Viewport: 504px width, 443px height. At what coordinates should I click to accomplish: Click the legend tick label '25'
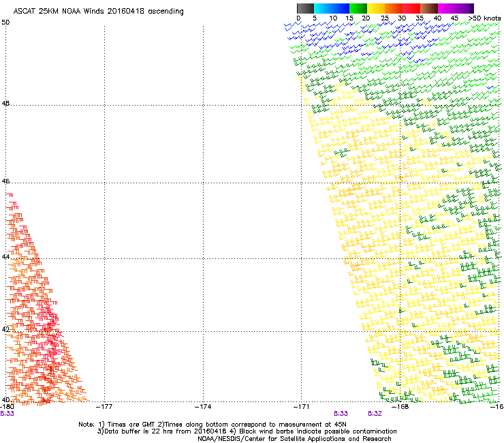pyautogui.click(x=385, y=18)
